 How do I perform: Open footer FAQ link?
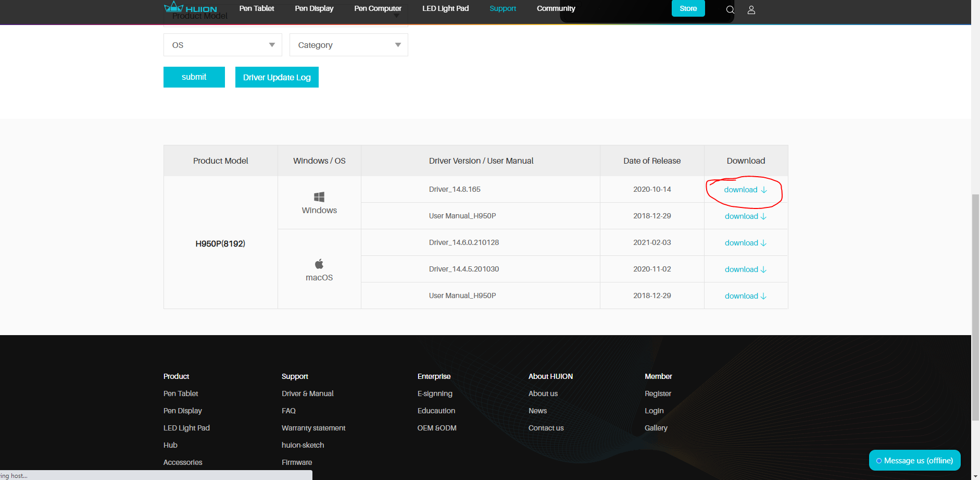coord(288,411)
